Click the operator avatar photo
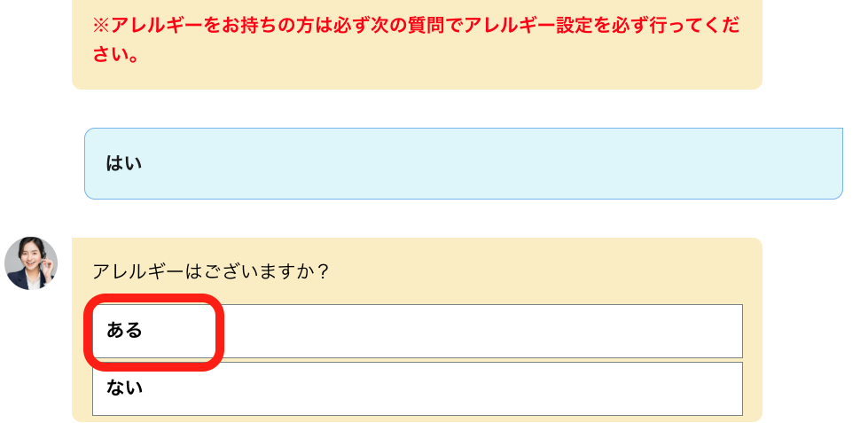The image size is (868, 423). point(31,263)
